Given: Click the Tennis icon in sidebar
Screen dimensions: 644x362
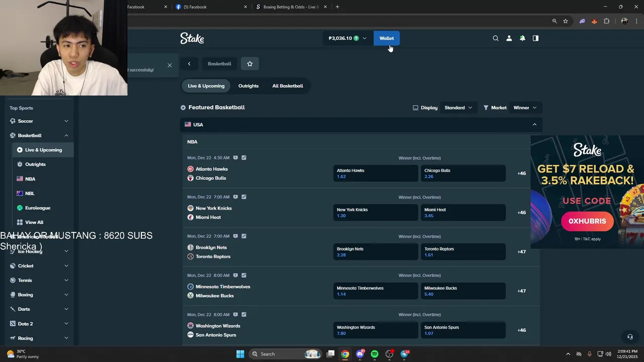Looking at the screenshot, I should [13, 281].
